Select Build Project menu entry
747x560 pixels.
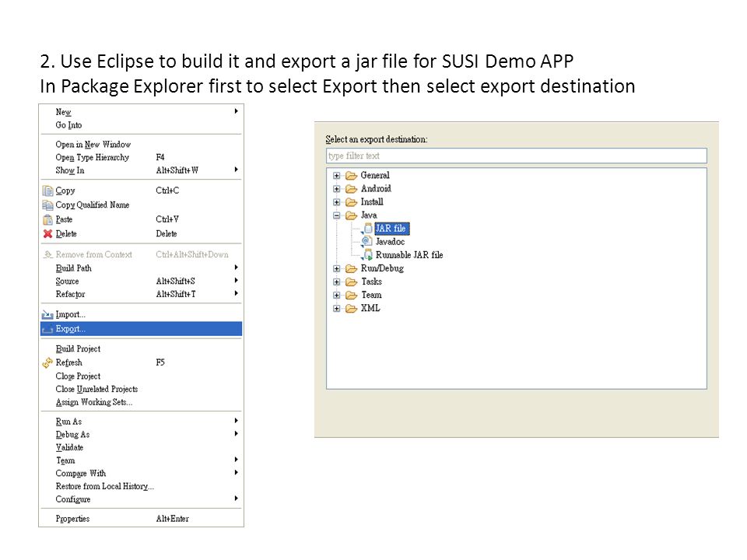(x=142, y=348)
